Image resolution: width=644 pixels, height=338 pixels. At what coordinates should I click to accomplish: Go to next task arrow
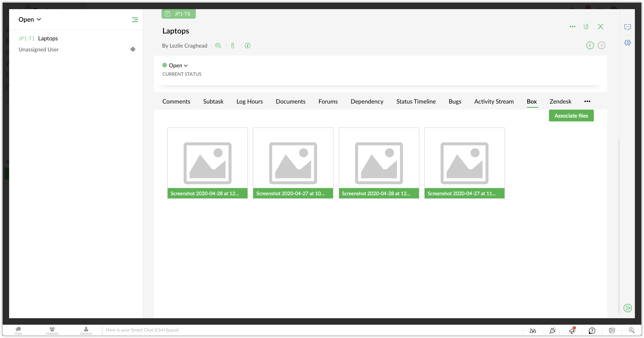tap(601, 45)
